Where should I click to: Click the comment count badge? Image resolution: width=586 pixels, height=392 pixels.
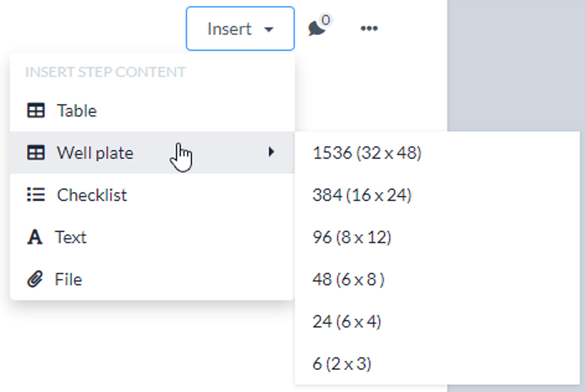326,20
